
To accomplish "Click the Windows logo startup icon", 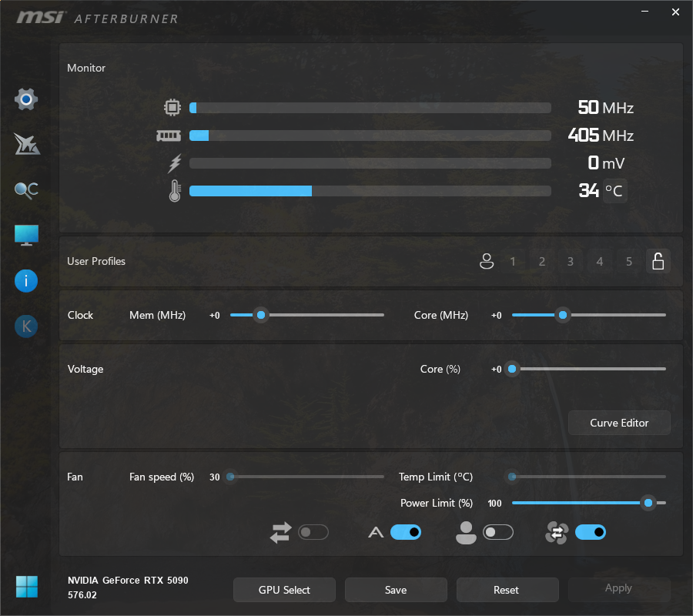I will click(26, 587).
